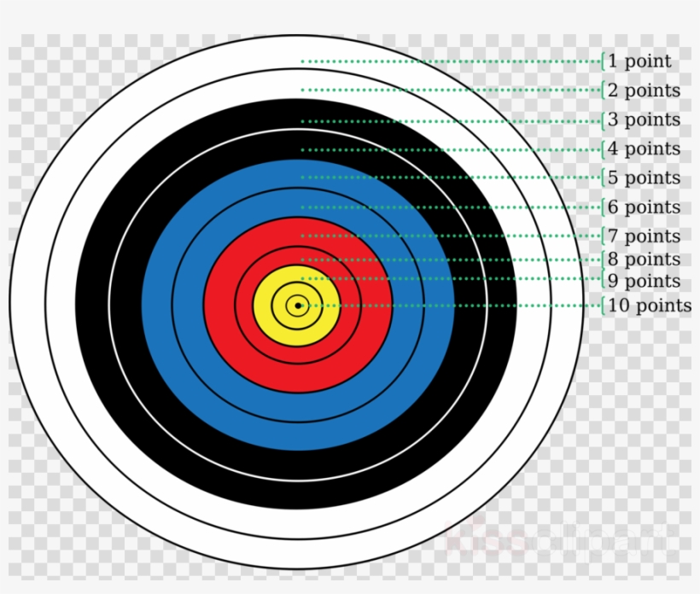This screenshot has width=700, height=594.
Task: Click the "10 points" label
Action: tap(650, 306)
